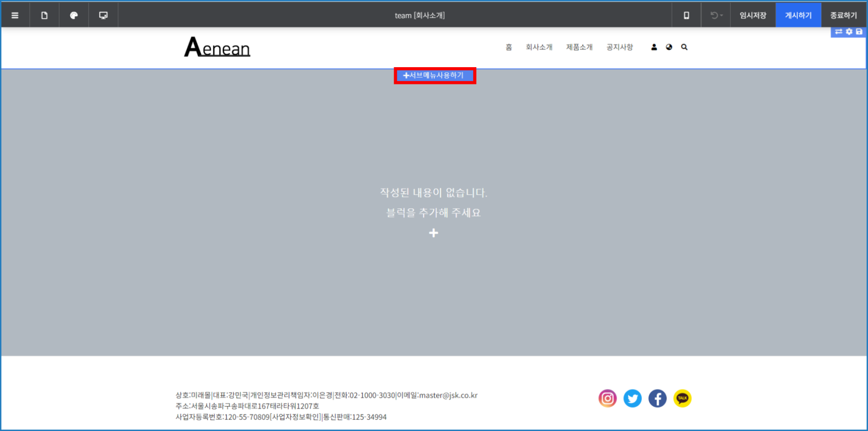The height and width of the screenshot is (431, 868).
Task: Click the page document icon
Action: [x=44, y=16]
